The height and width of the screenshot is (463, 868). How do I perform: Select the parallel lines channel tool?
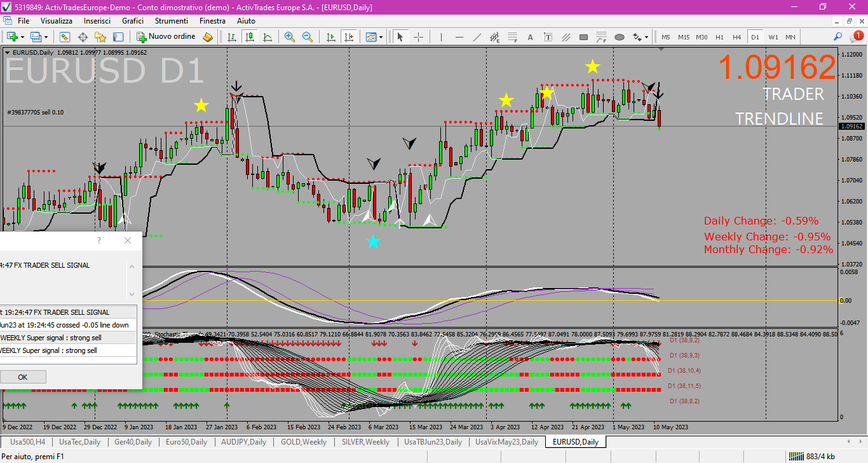point(566,37)
